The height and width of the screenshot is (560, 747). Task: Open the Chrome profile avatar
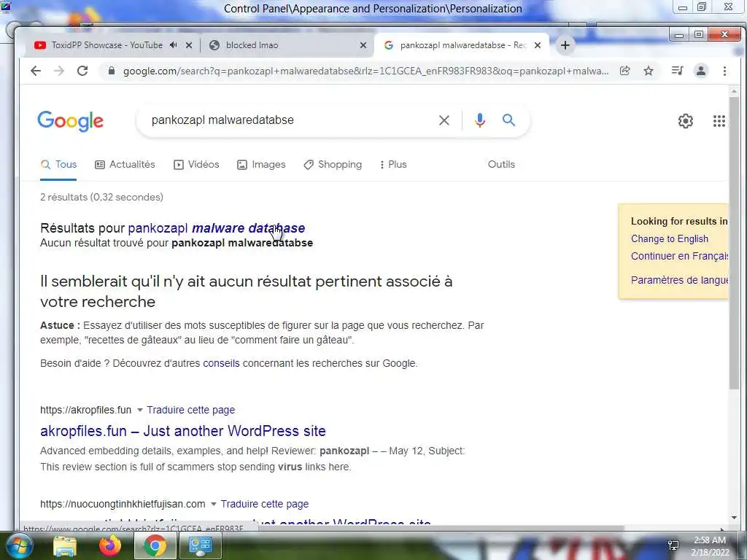701,71
